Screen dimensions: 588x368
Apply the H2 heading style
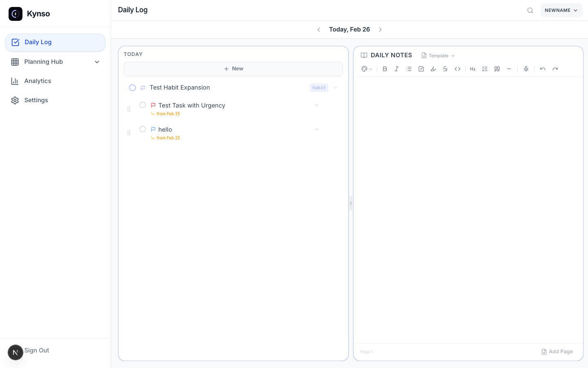(x=472, y=69)
